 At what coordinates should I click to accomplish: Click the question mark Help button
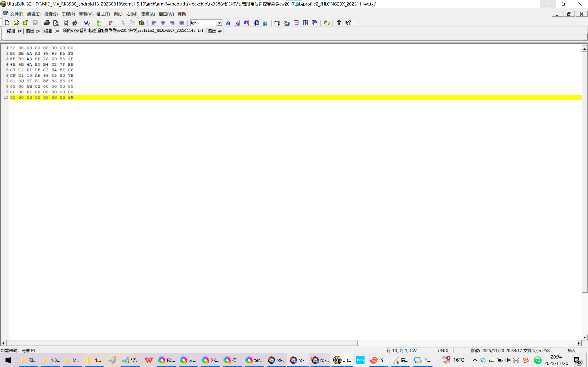(x=339, y=23)
